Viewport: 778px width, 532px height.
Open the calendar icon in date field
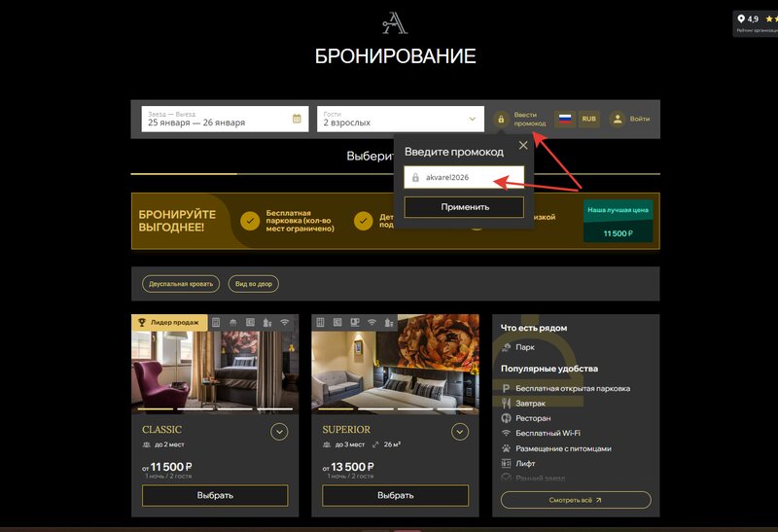pos(297,119)
